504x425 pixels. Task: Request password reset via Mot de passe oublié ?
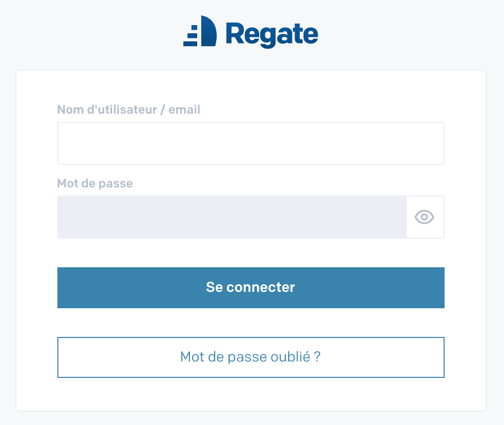click(x=250, y=357)
